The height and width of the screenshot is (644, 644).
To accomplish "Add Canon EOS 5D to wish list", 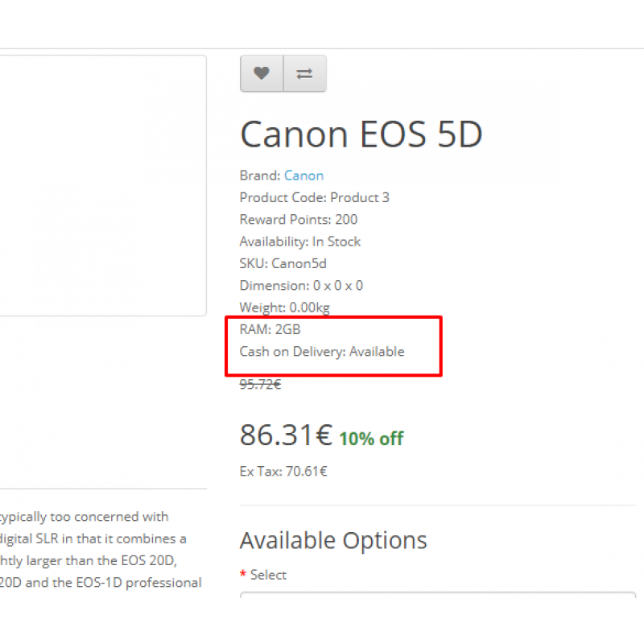I will point(262,73).
